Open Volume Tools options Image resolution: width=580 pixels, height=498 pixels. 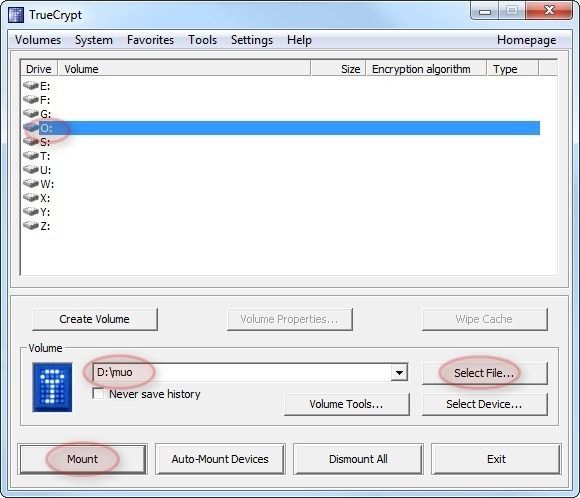[347, 404]
